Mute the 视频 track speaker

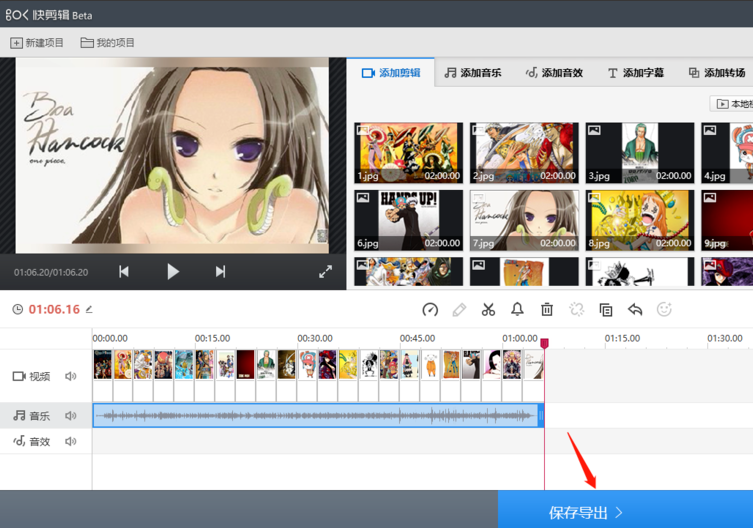click(x=71, y=376)
